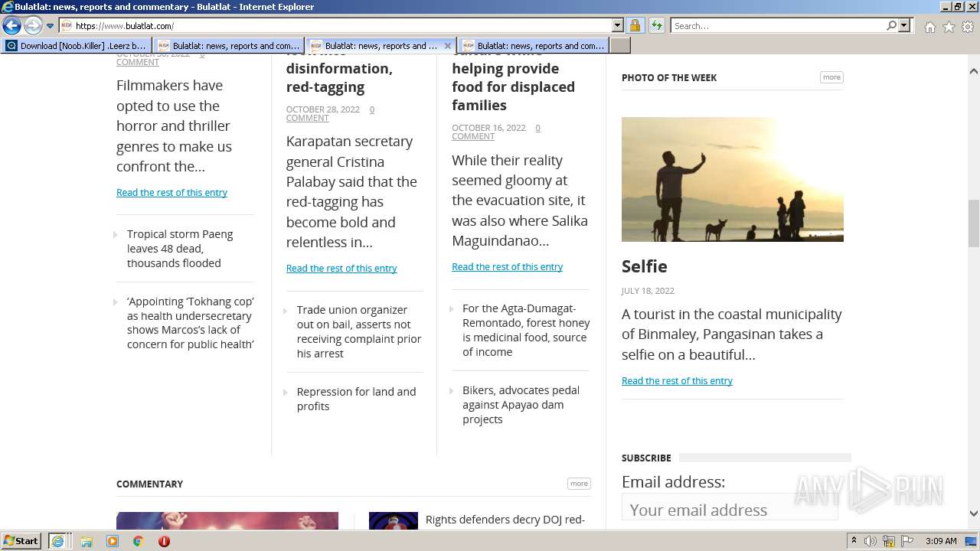Viewport: 980px width, 551px height.
Task: Click 'more' button beside Commentary
Action: tap(579, 484)
